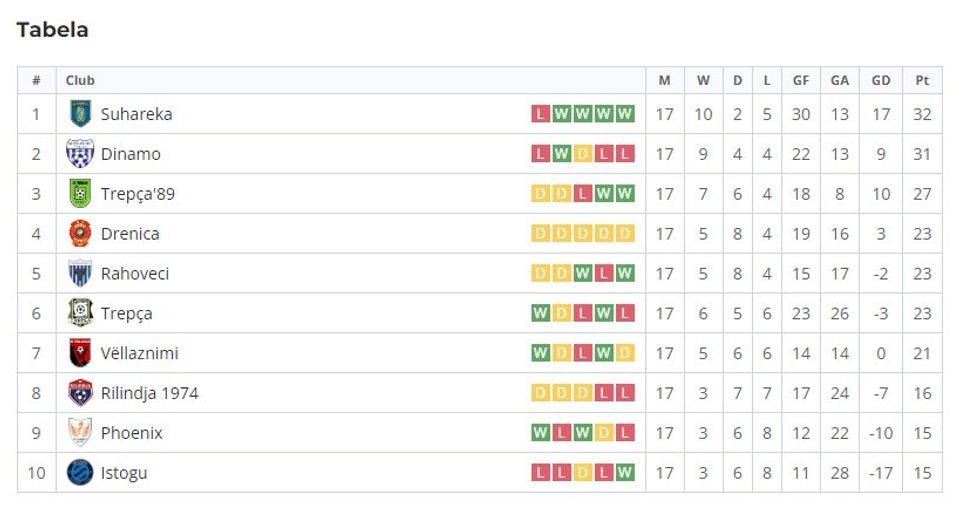Sort table by the GD column header
Image resolution: width=980 pixels, height=515 pixels.
(881, 80)
